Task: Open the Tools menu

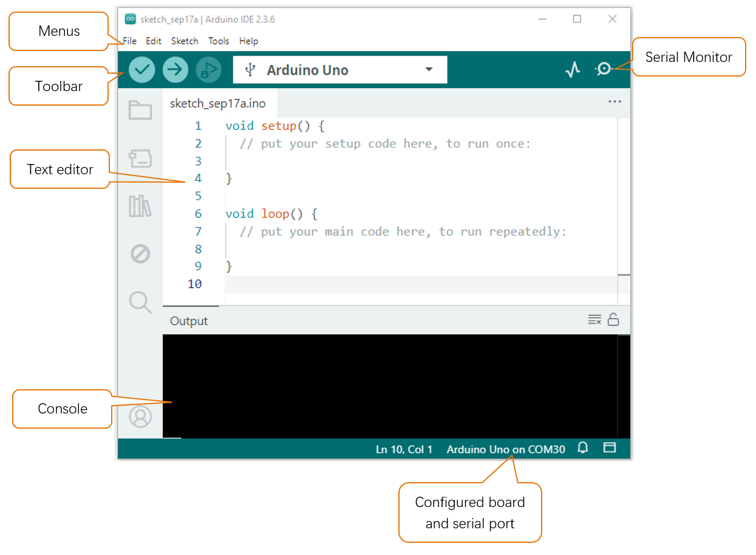Action: coord(219,41)
